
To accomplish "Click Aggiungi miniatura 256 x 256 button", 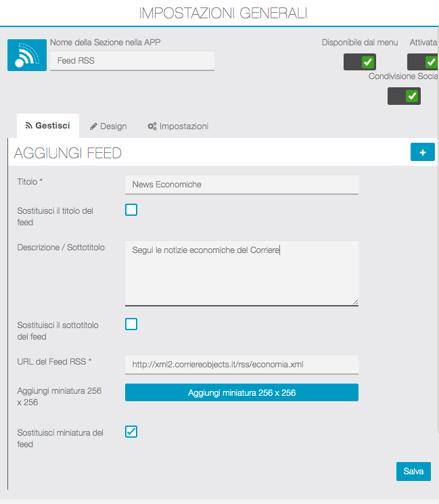I will [x=241, y=392].
